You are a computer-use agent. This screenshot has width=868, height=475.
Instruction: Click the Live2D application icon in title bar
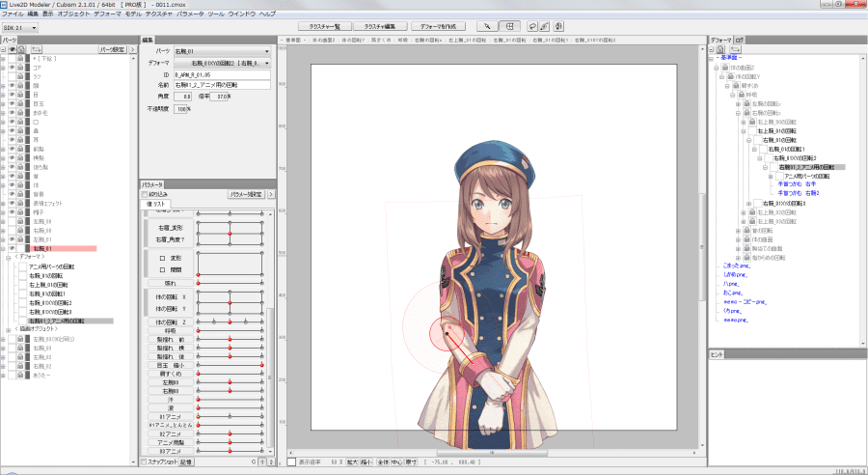click(x=5, y=5)
